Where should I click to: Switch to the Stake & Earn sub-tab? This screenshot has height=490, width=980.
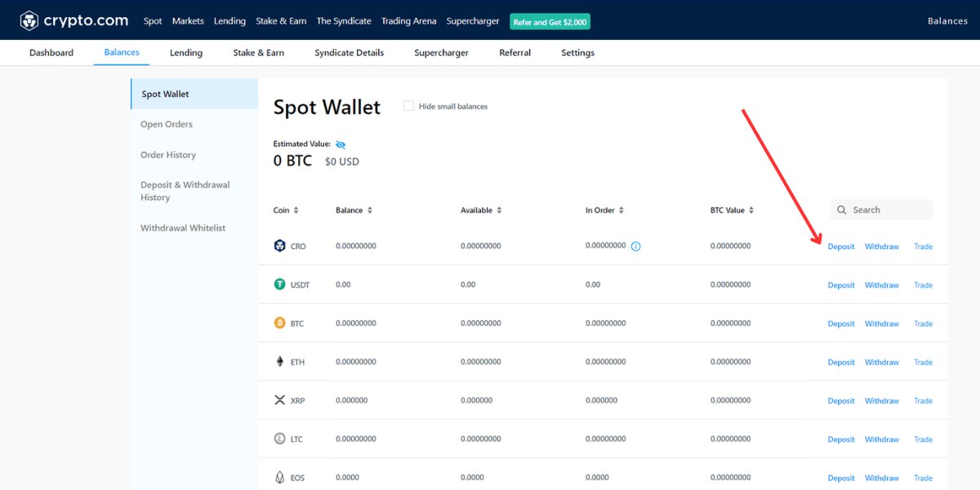259,52
